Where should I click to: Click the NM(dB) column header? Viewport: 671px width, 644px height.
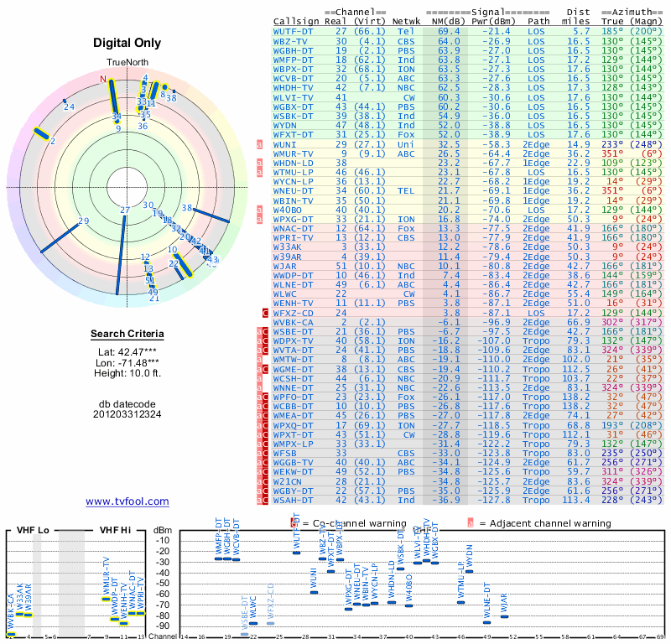click(446, 22)
